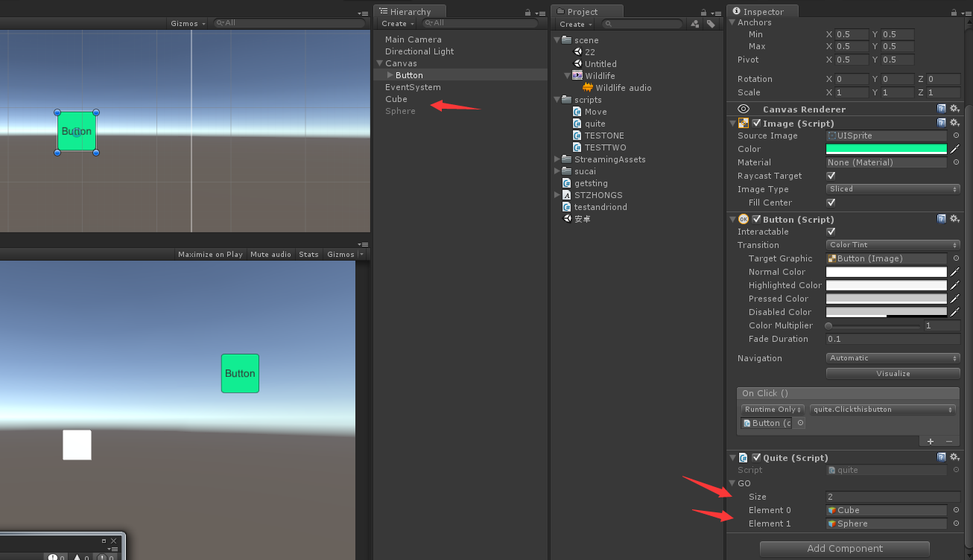Viewport: 973px width, 560px height.
Task: Click Maximize on Play in Game view
Action: pos(209,254)
